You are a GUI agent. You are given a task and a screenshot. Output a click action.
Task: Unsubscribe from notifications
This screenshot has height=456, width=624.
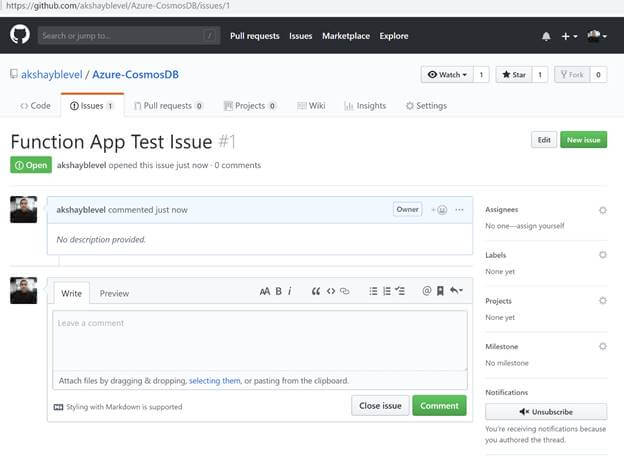546,412
